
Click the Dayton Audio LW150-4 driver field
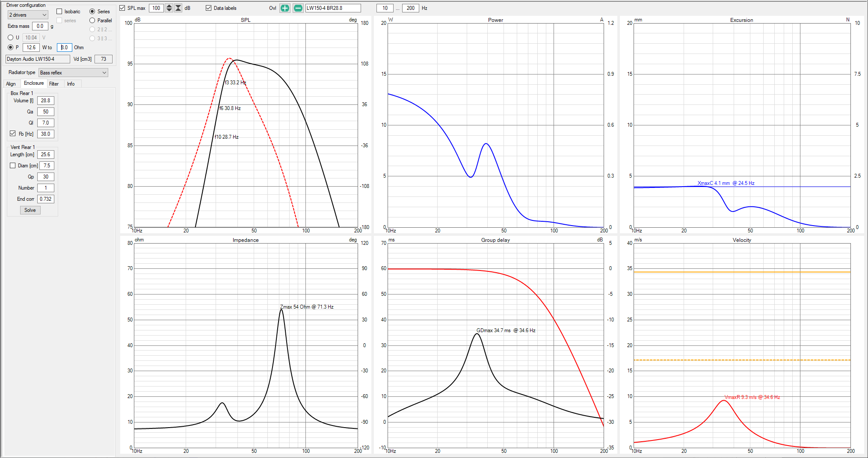click(38, 59)
